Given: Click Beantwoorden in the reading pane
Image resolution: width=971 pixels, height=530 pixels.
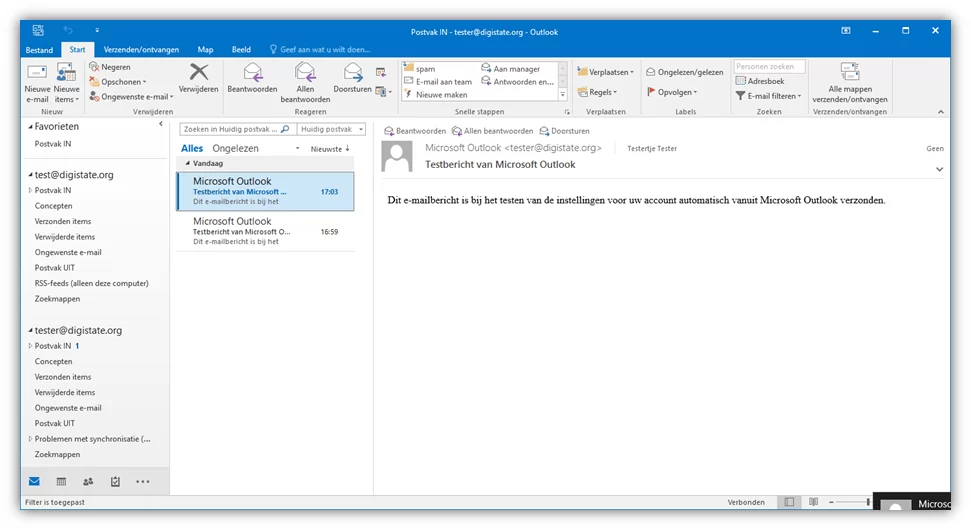Looking at the screenshot, I should point(415,131).
